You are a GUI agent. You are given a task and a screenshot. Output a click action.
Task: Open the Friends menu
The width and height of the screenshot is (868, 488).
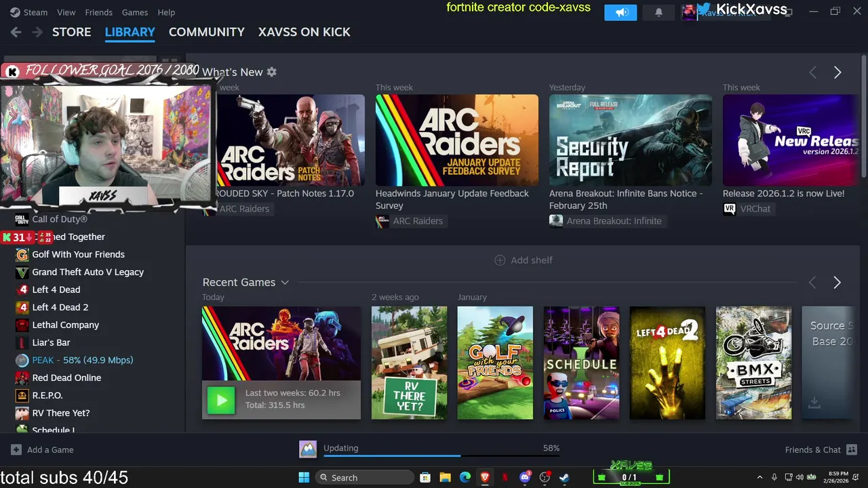(x=98, y=12)
